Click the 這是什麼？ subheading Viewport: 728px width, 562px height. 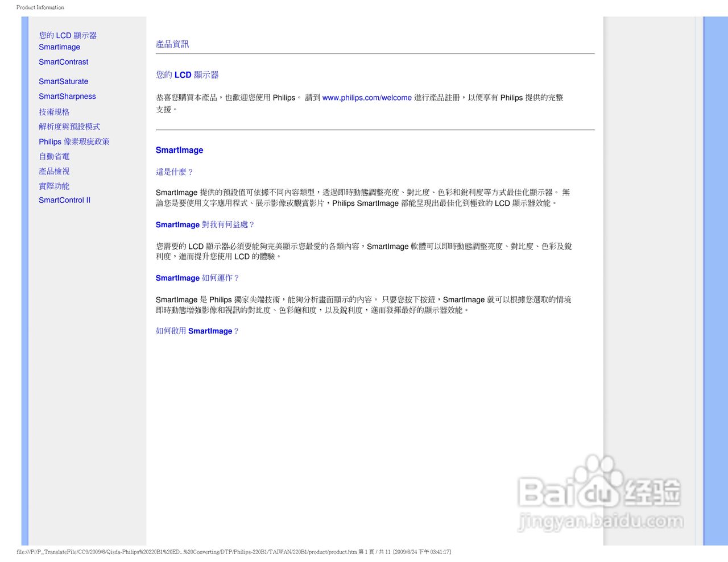175,172
